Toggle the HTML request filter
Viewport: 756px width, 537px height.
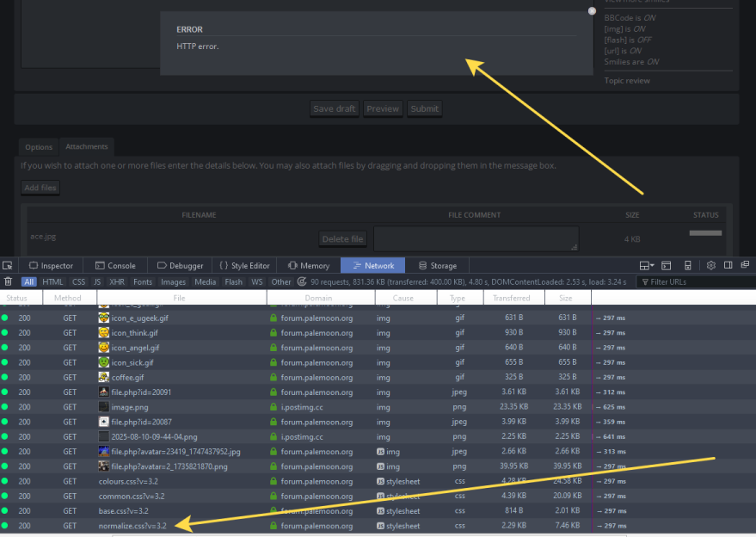(52, 281)
